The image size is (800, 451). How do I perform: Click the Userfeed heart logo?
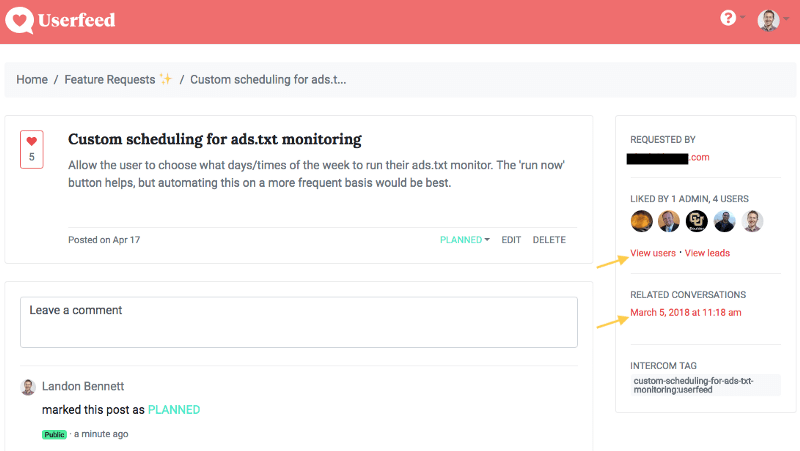pos(20,20)
